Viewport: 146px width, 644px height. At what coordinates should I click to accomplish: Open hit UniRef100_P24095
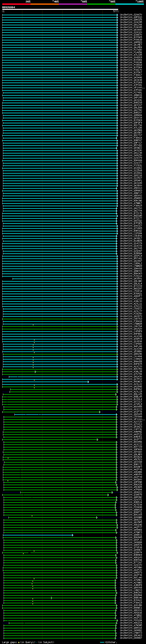tap(131, 27)
